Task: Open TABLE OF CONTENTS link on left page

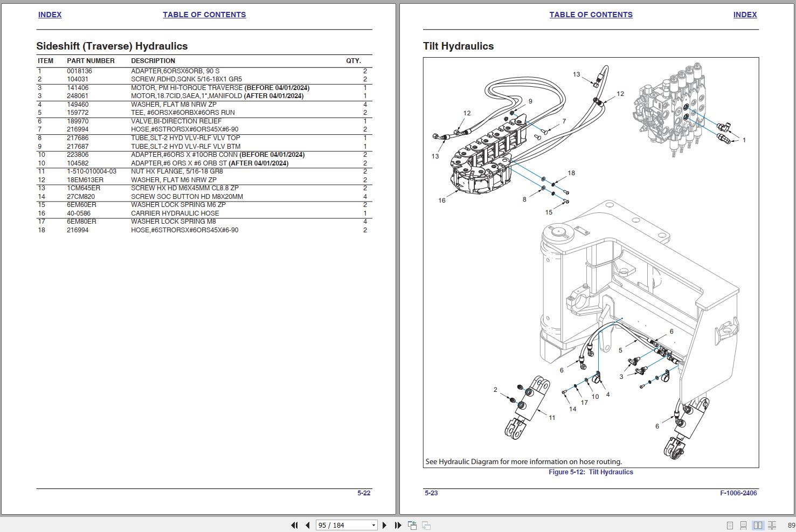Action: pos(204,15)
